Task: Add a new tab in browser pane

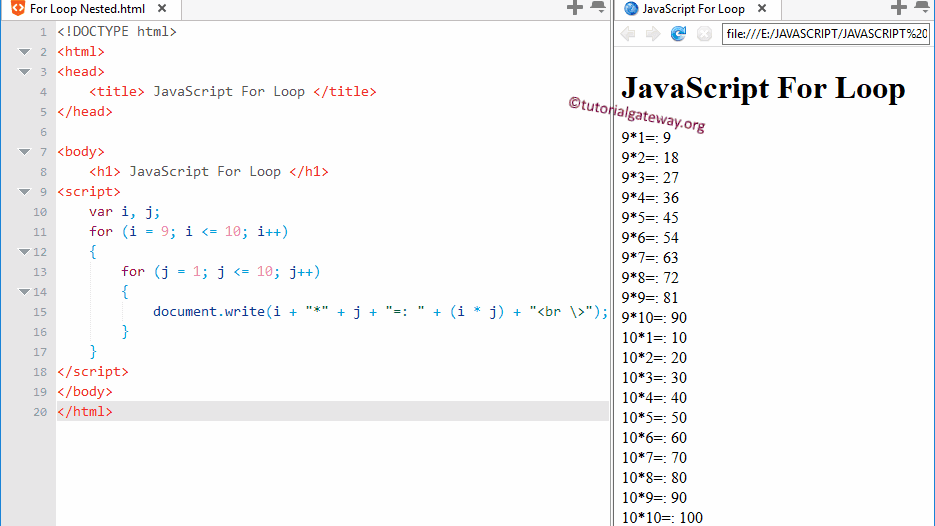Action: pos(899,8)
